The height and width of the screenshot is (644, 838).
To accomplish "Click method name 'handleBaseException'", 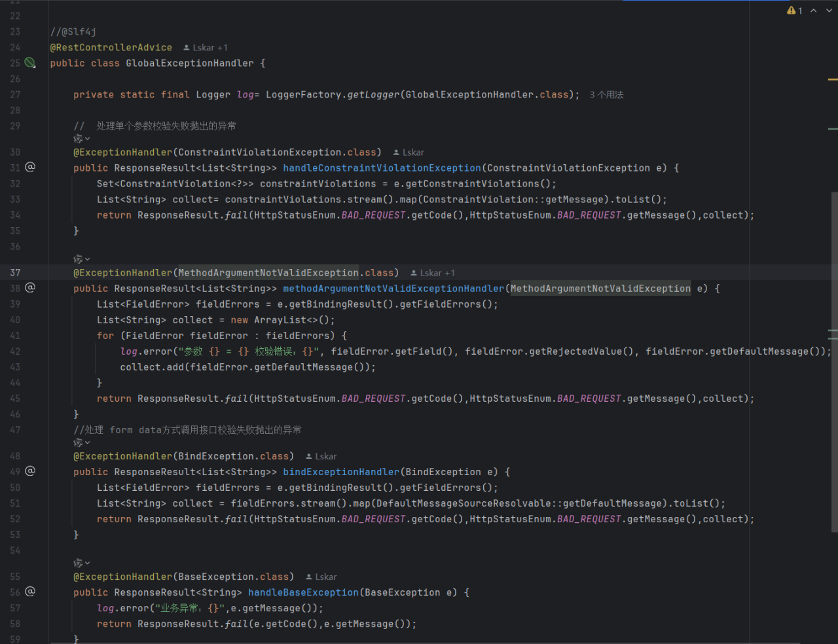I will coord(303,592).
